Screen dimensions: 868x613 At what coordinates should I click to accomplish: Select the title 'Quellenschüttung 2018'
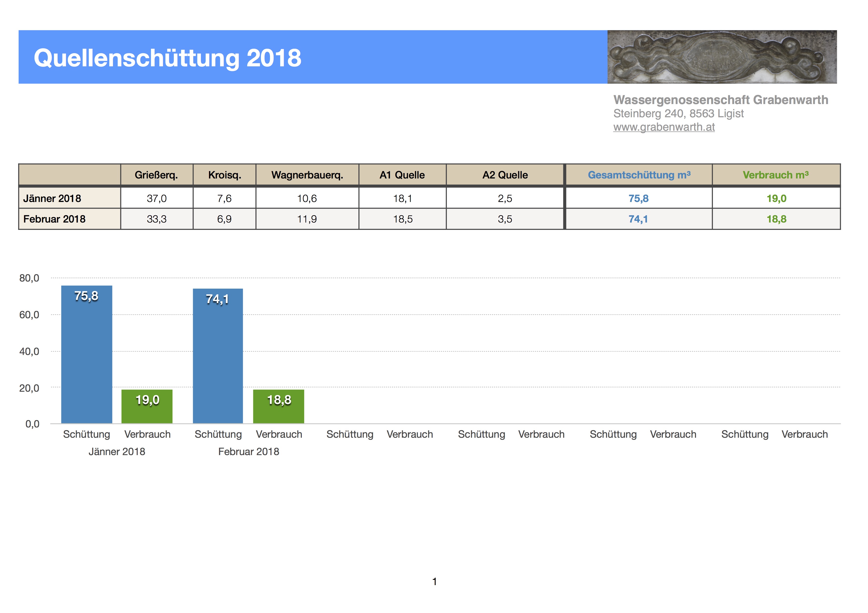click(x=168, y=58)
